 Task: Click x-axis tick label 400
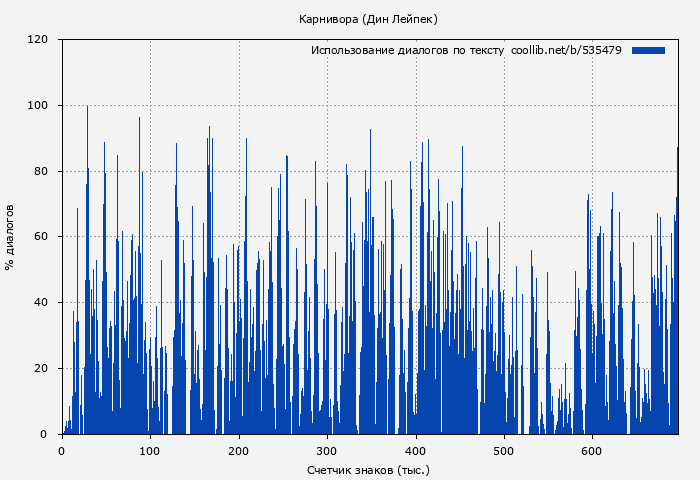(415, 450)
